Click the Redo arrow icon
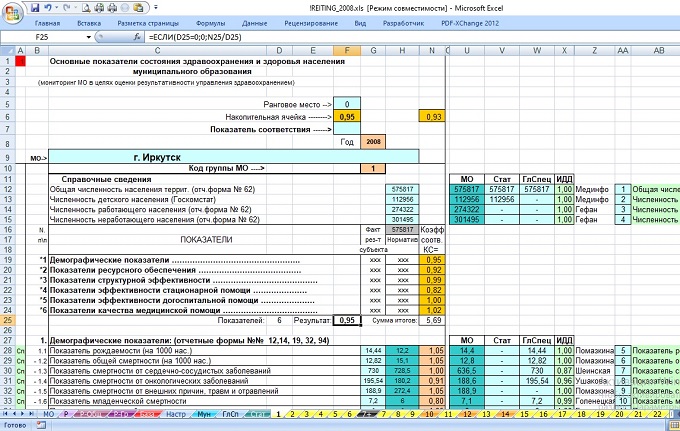 click(x=66, y=8)
